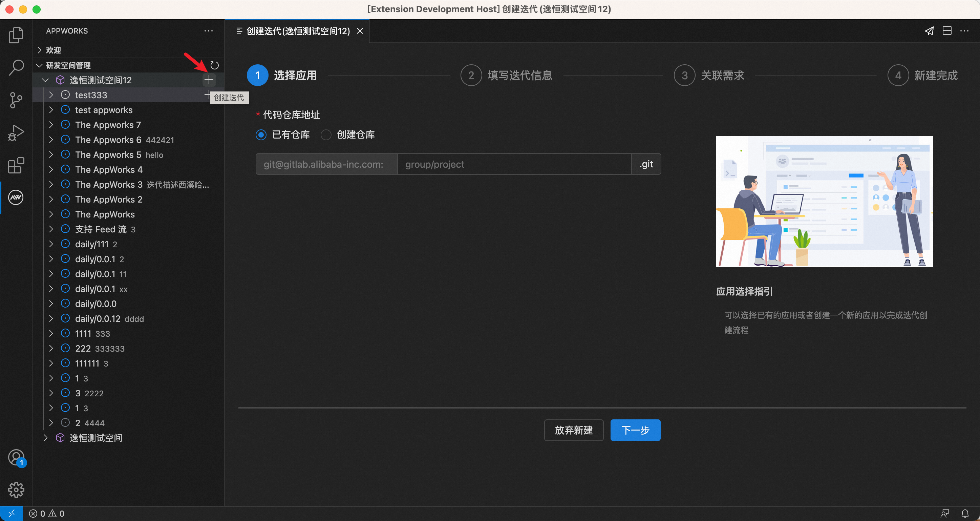Click the 下一步 button
Viewport: 980px width, 521px height.
[x=635, y=430]
